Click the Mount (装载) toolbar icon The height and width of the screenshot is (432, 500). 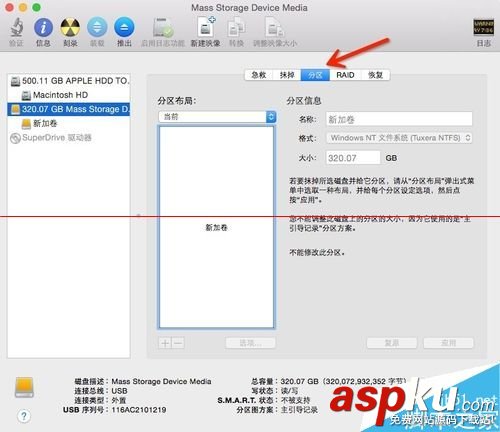click(x=97, y=28)
